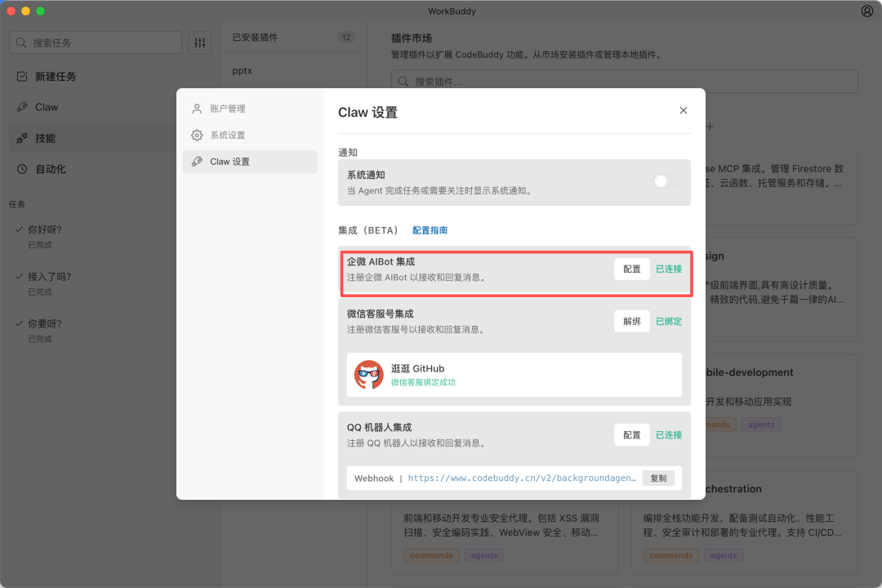Click the 账户管理 person icon
882x588 pixels.
click(196, 108)
